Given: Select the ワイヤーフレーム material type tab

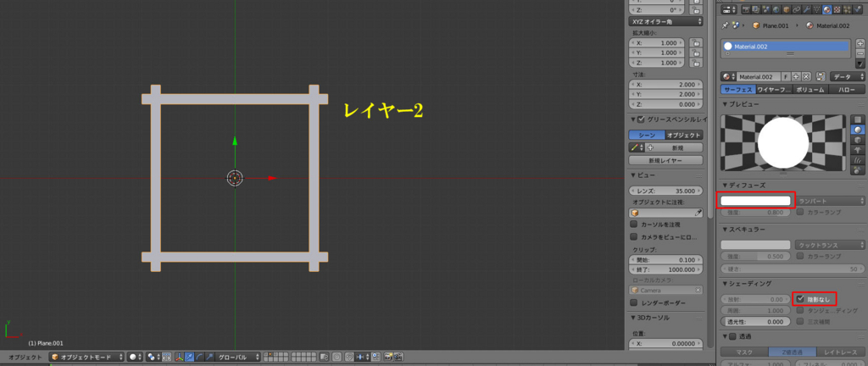Looking at the screenshot, I should click(775, 90).
